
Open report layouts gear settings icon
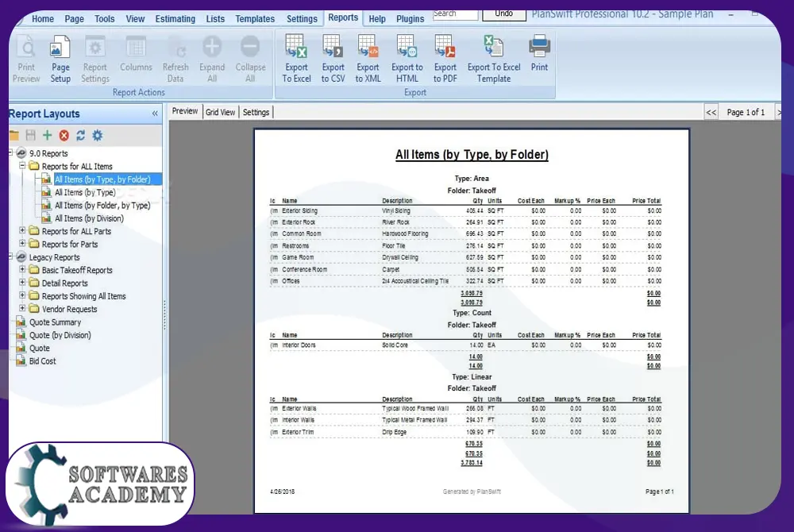[x=97, y=135]
